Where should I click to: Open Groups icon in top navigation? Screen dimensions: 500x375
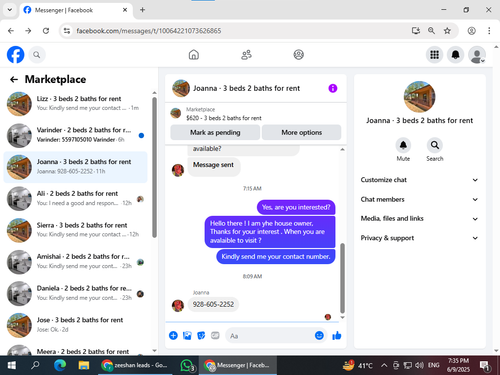298,55
